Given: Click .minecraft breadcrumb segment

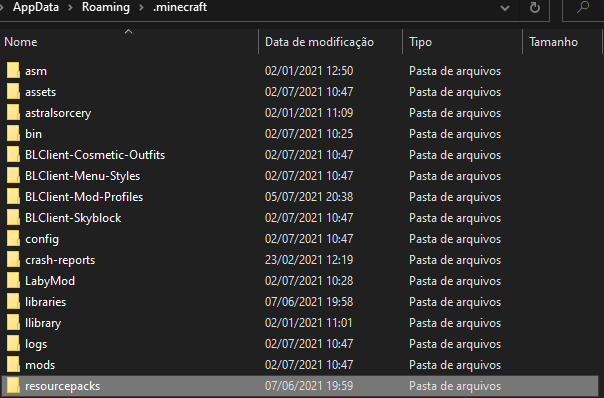Looking at the screenshot, I should [x=180, y=7].
